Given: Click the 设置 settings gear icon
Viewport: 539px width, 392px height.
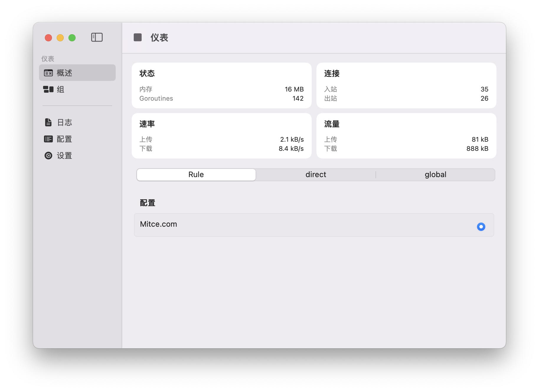Looking at the screenshot, I should click(x=48, y=156).
